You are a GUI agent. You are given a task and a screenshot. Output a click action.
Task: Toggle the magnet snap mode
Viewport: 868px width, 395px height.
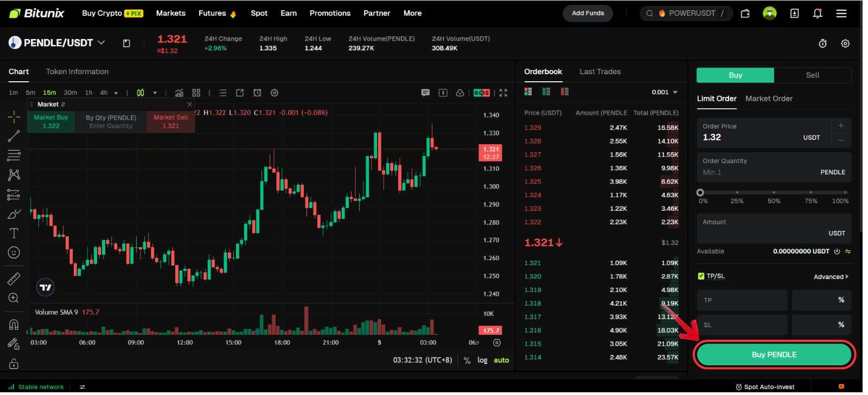14,325
